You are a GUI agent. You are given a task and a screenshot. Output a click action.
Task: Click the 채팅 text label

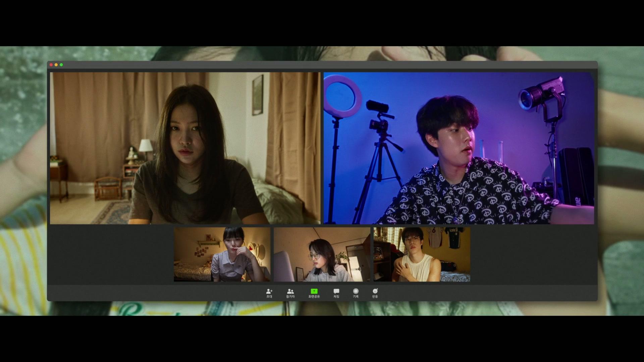click(336, 297)
